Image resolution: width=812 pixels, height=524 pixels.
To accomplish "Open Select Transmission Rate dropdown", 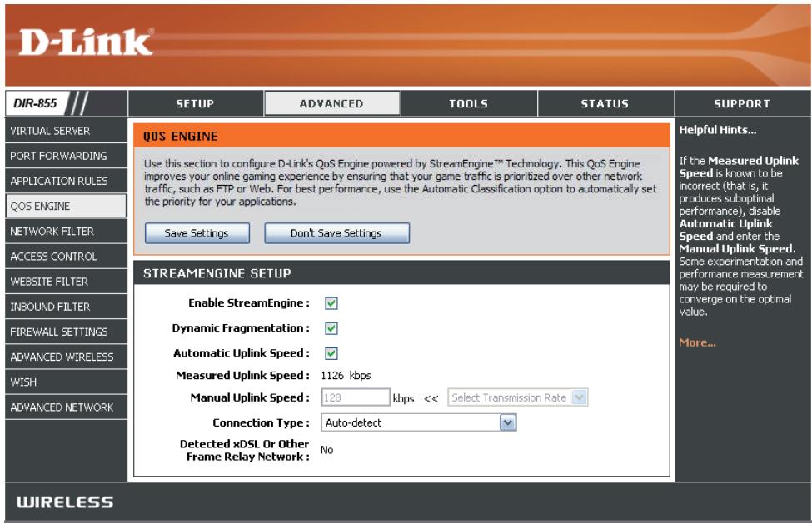I will pyautogui.click(x=517, y=397).
